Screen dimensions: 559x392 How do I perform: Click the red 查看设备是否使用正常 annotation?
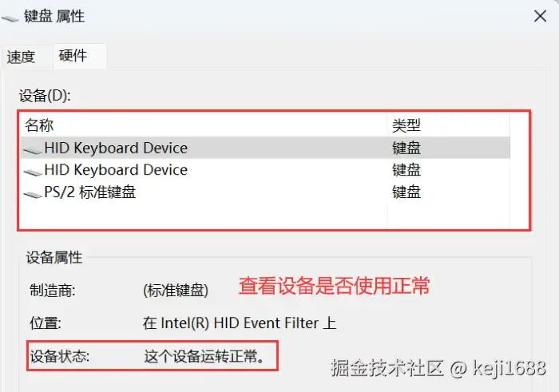click(335, 286)
